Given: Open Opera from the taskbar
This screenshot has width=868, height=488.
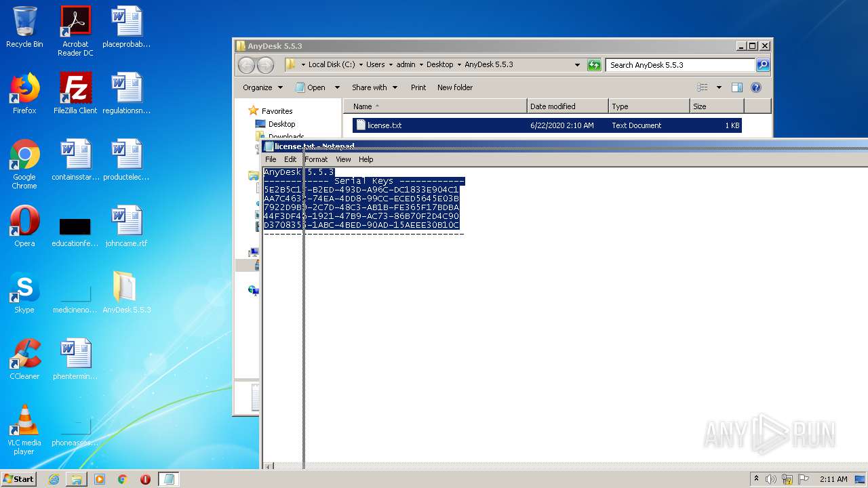Looking at the screenshot, I should click(x=146, y=479).
